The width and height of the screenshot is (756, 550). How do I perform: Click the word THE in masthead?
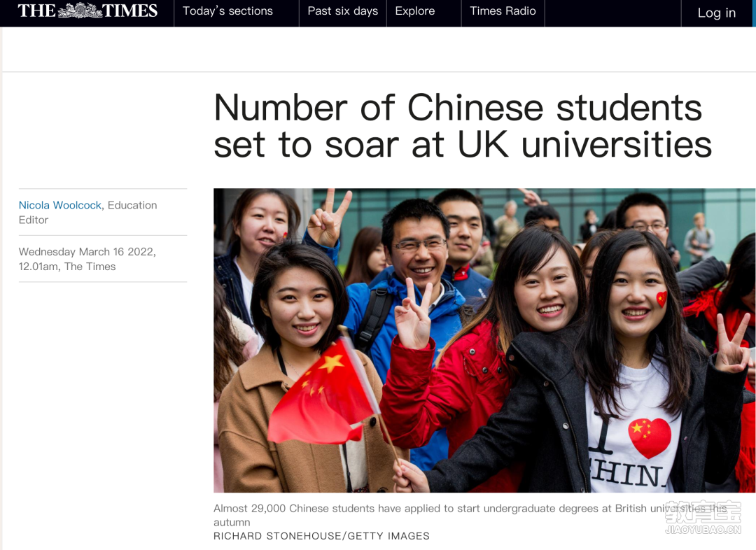point(37,10)
